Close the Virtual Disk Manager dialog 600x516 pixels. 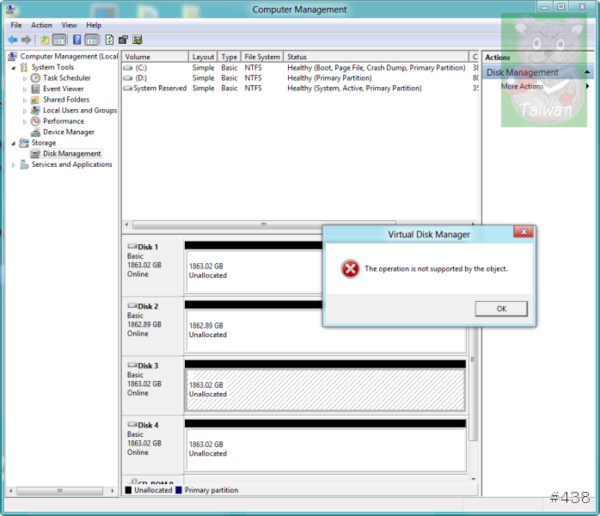[522, 232]
